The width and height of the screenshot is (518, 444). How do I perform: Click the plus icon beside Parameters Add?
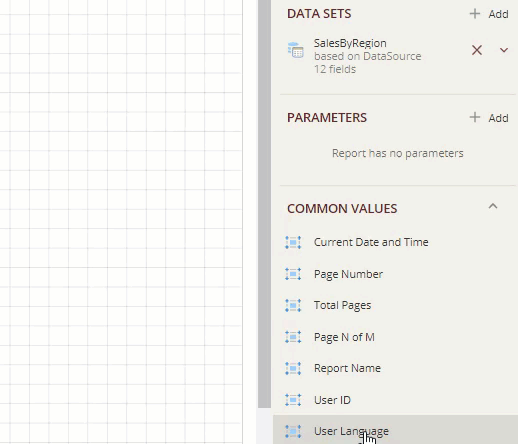475,117
